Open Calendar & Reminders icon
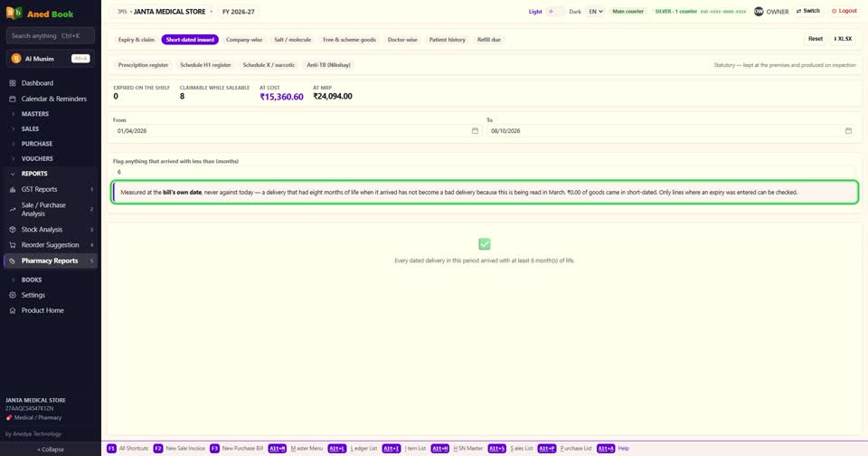The height and width of the screenshot is (456, 868). (12, 99)
